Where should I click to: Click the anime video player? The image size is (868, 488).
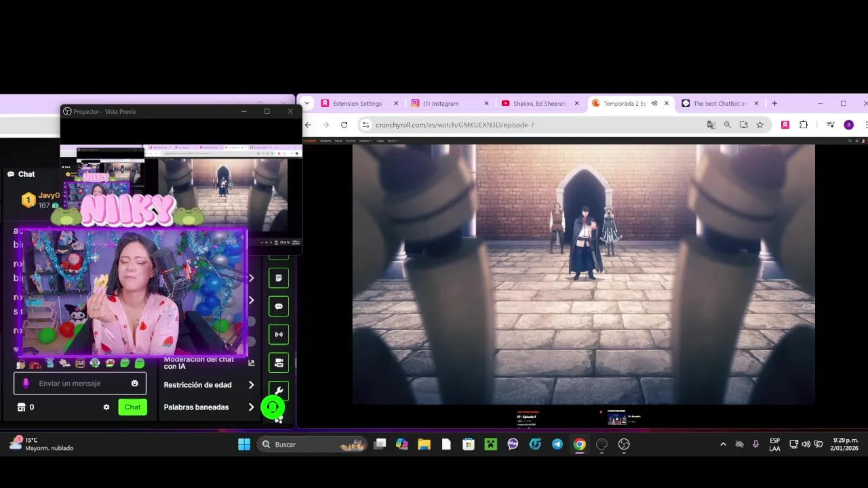[583, 274]
